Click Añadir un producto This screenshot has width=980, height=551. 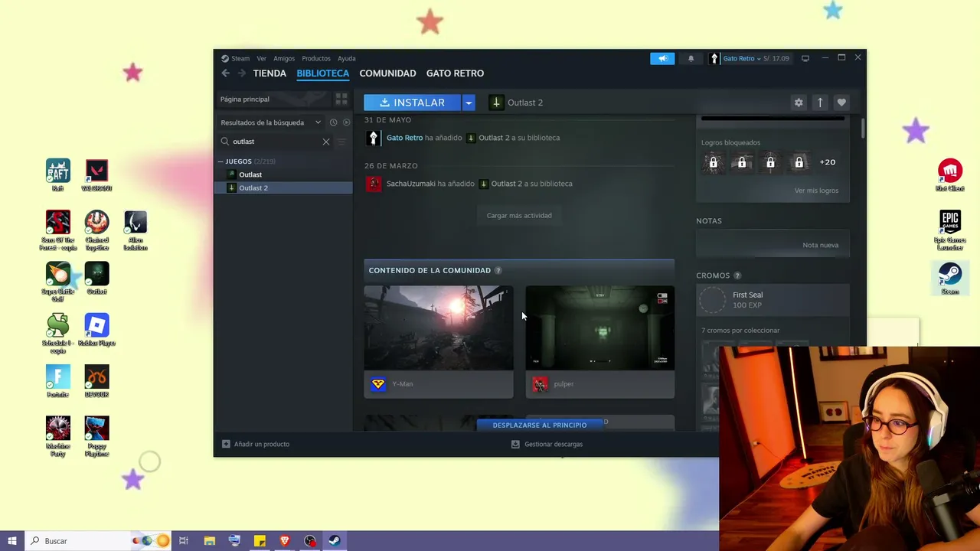tap(255, 444)
